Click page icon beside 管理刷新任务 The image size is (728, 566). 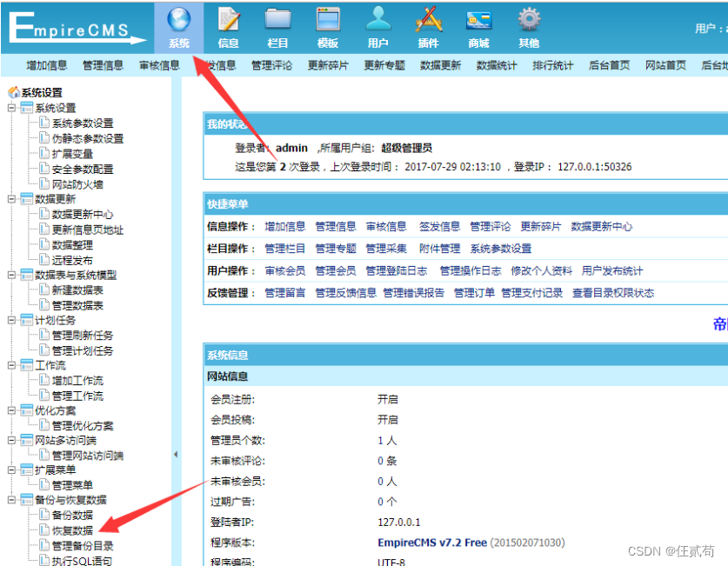[44, 335]
